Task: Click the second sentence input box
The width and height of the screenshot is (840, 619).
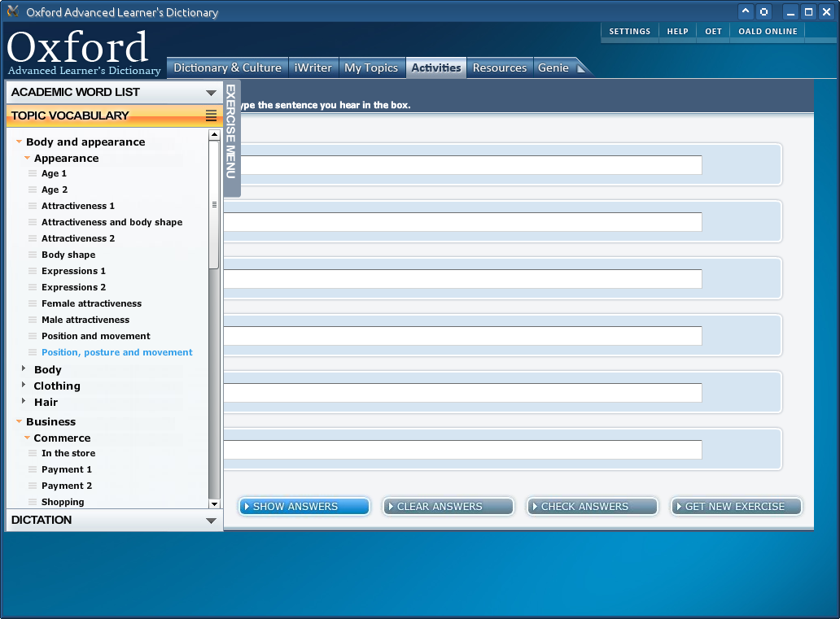Action: 463,222
